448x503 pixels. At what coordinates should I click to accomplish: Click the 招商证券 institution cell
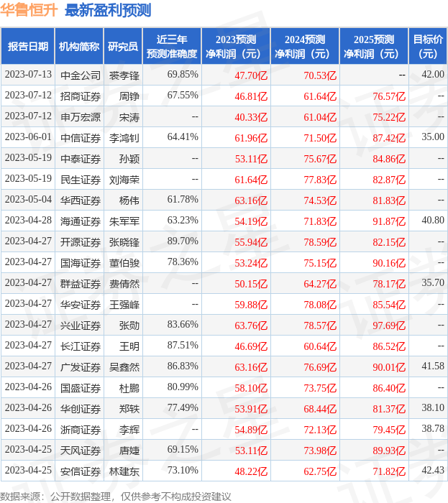tap(81, 96)
